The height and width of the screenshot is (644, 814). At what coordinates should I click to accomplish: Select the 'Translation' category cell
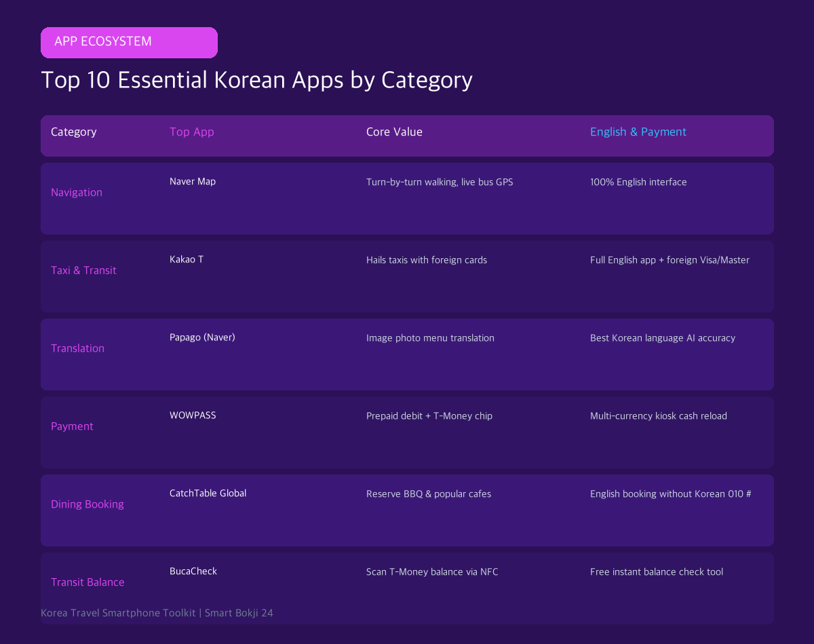coord(77,348)
